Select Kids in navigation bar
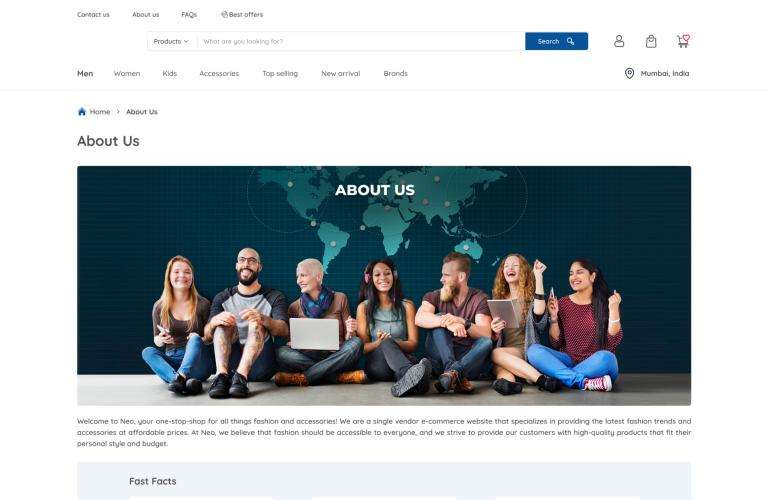 click(169, 73)
